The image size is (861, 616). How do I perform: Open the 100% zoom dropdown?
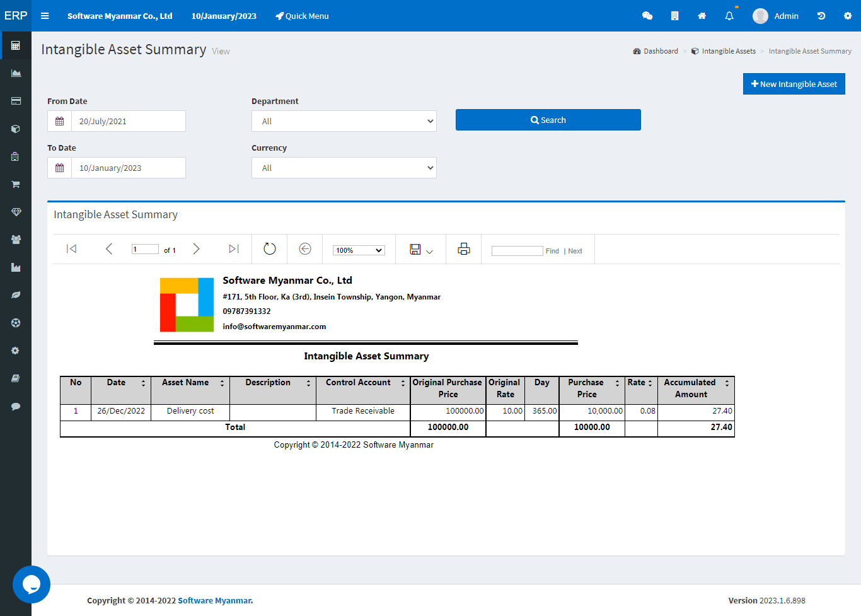(359, 250)
